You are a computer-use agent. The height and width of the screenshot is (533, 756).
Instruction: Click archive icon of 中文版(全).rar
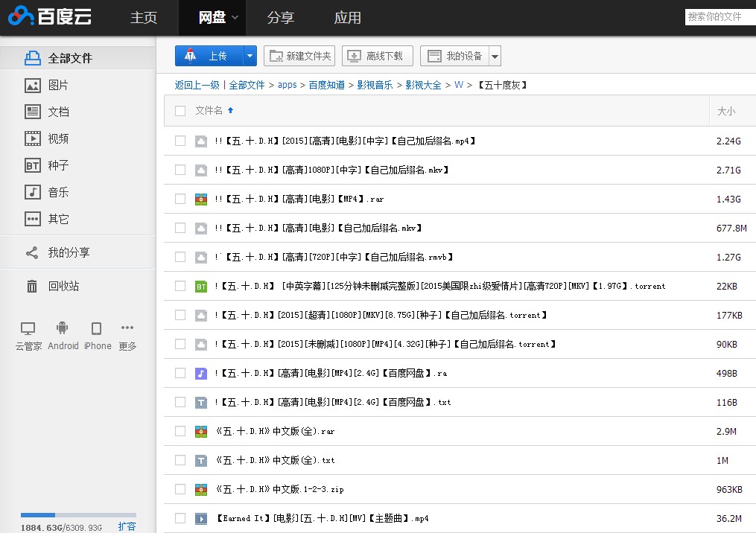(x=201, y=431)
